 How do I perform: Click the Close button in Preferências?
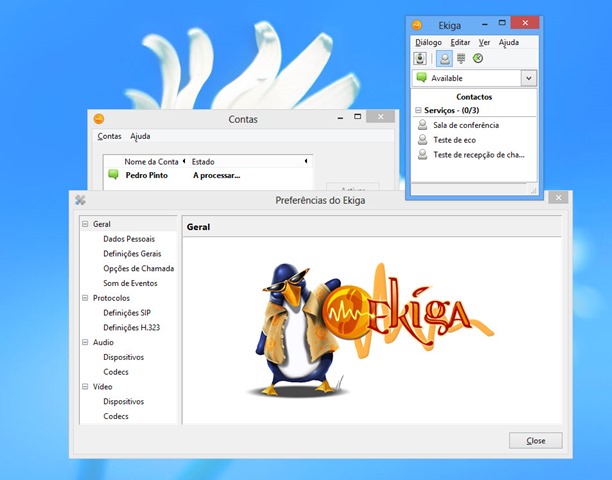click(536, 441)
